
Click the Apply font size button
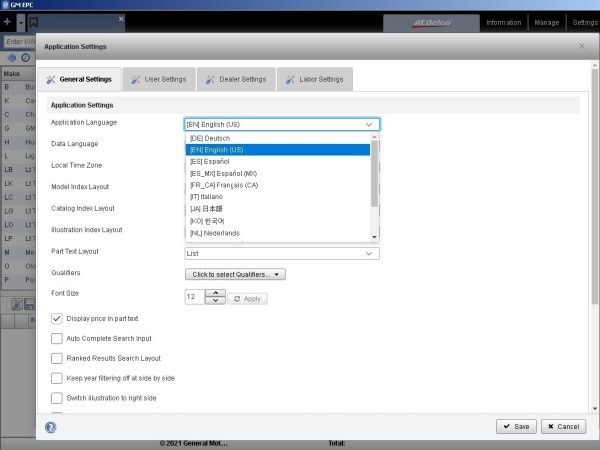(x=248, y=299)
